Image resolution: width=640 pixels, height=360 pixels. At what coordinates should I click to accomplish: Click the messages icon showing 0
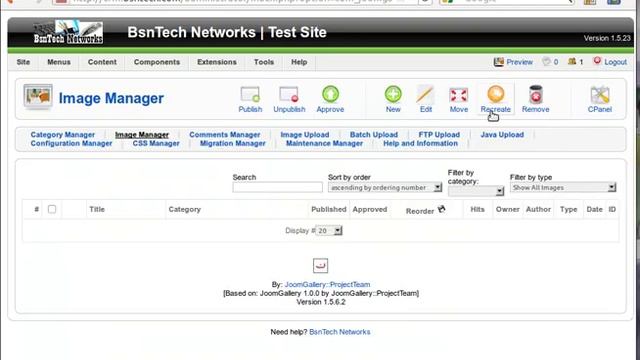click(546, 62)
